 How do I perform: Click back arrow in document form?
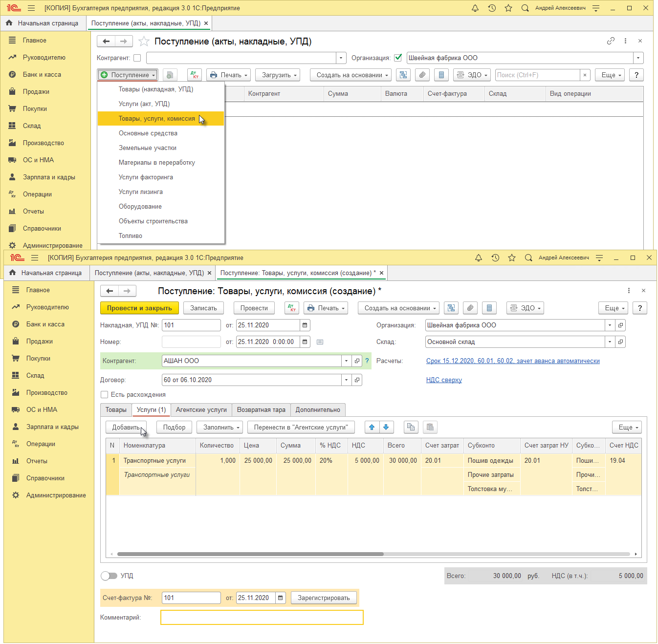pyautogui.click(x=110, y=291)
